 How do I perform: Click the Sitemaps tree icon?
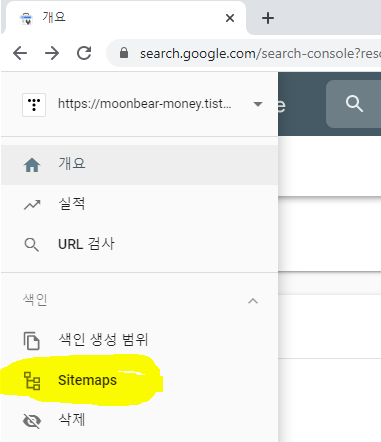click(x=32, y=381)
